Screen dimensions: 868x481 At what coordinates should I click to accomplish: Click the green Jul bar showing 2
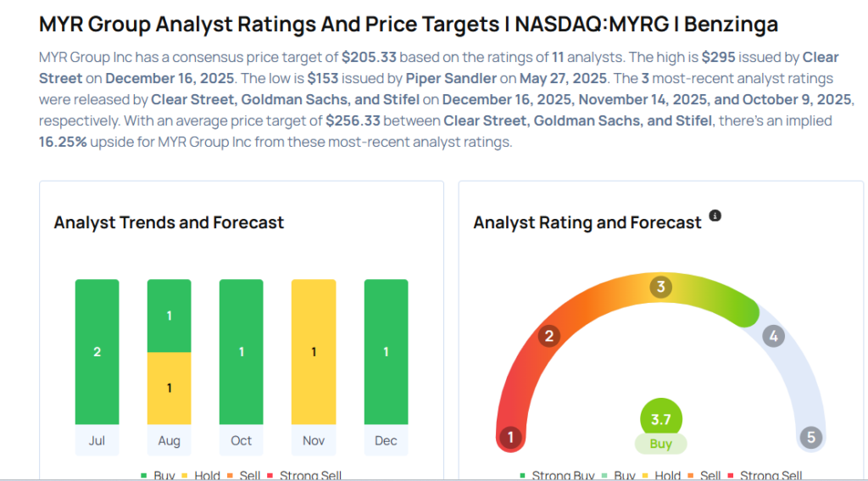click(97, 352)
